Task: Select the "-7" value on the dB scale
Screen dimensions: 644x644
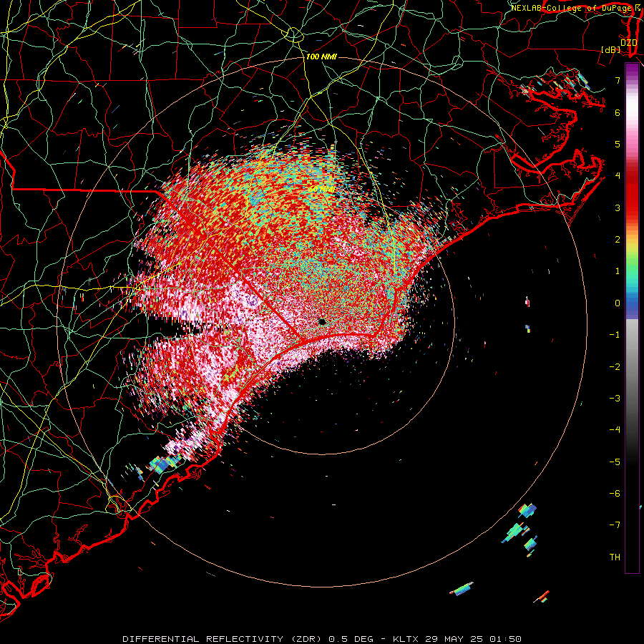Action: coord(615,525)
